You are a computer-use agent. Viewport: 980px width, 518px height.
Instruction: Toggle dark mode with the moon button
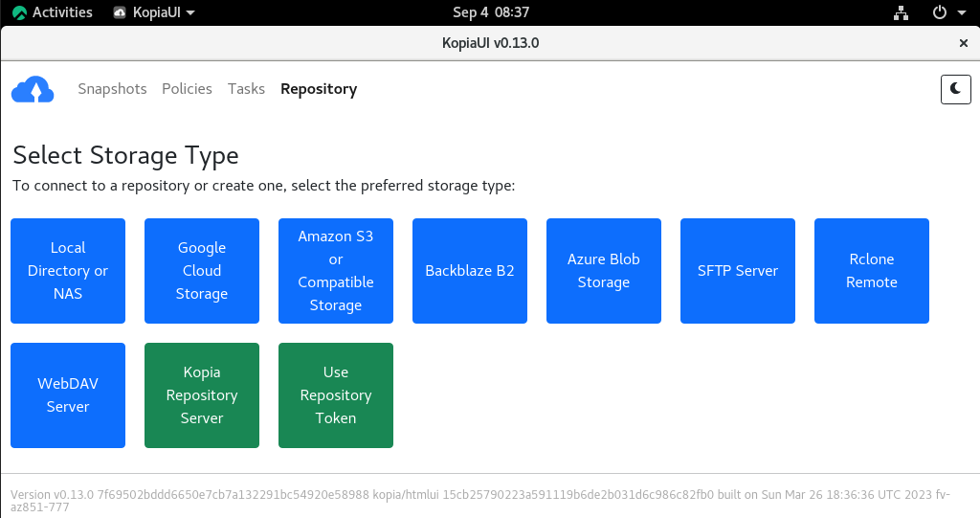(x=956, y=89)
